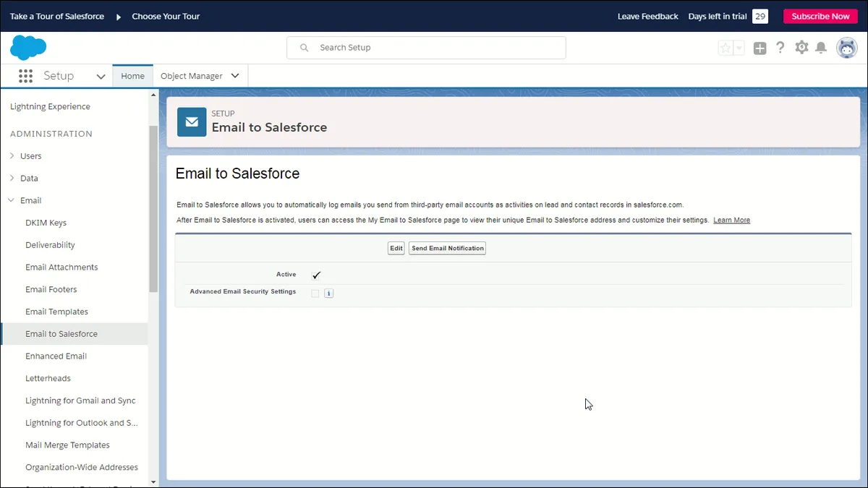The image size is (868, 488).
Task: Open DKIM Keys in sidebar
Action: click(46, 223)
